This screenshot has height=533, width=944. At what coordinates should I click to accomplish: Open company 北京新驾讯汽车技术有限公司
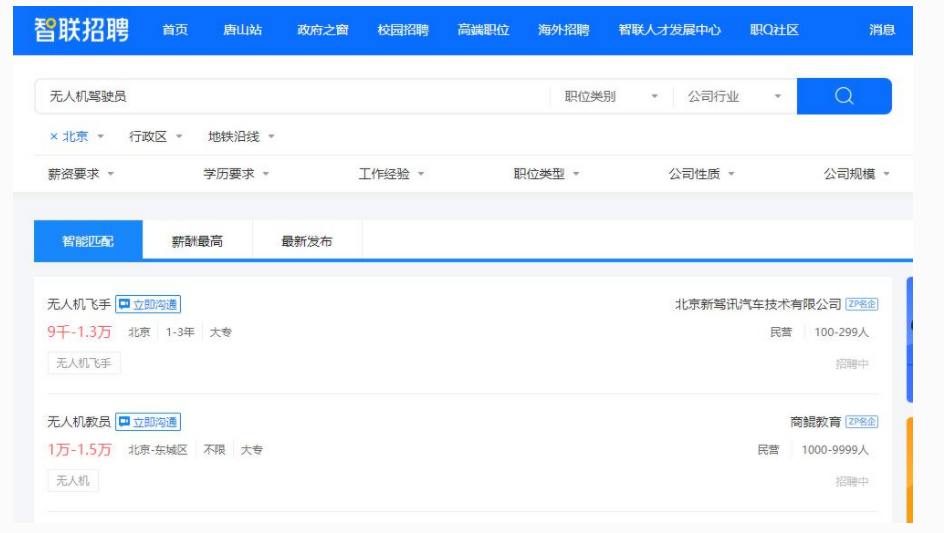pos(758,304)
